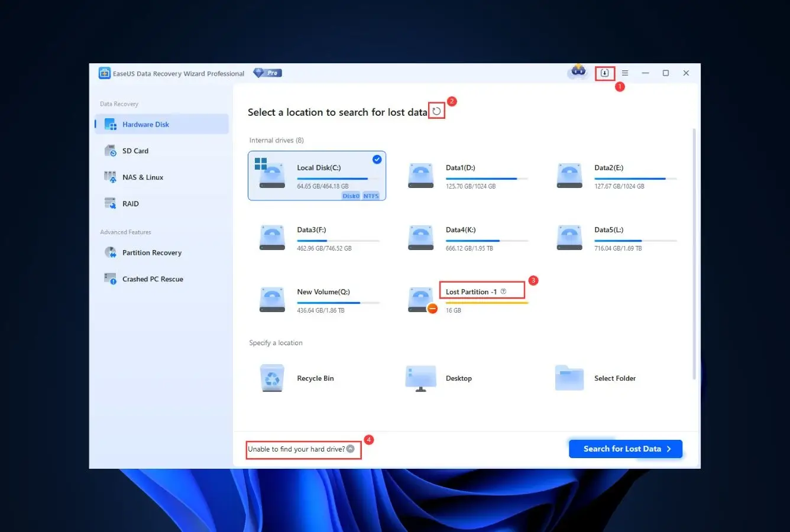This screenshot has height=532, width=790.
Task: Click the Data4(K:) label
Action: [x=461, y=230]
